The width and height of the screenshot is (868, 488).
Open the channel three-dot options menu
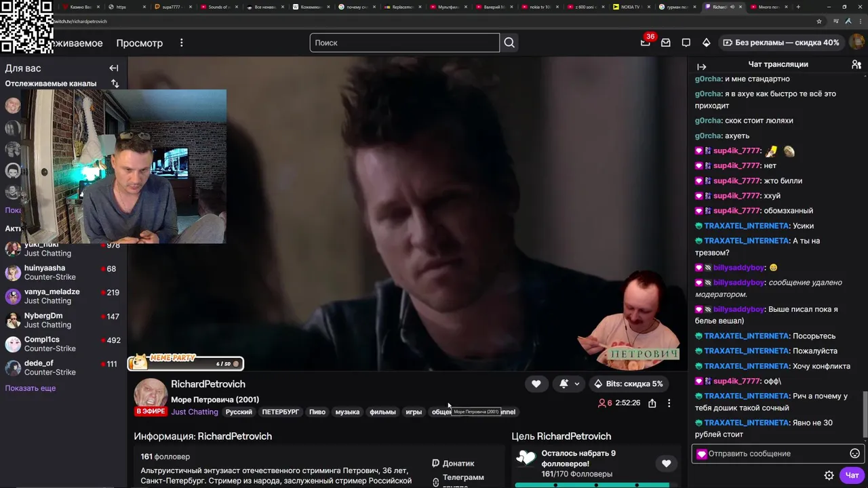pyautogui.click(x=669, y=403)
